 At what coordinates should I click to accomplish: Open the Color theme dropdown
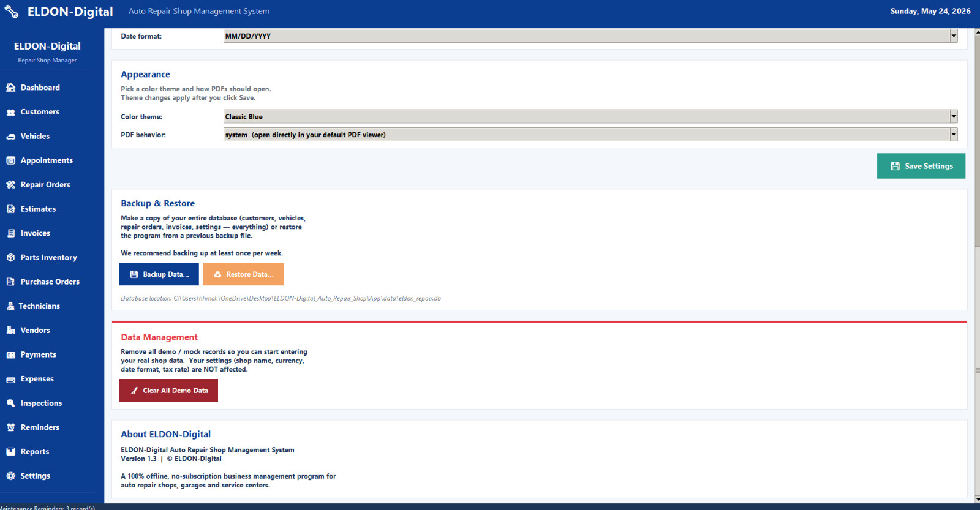pos(590,117)
